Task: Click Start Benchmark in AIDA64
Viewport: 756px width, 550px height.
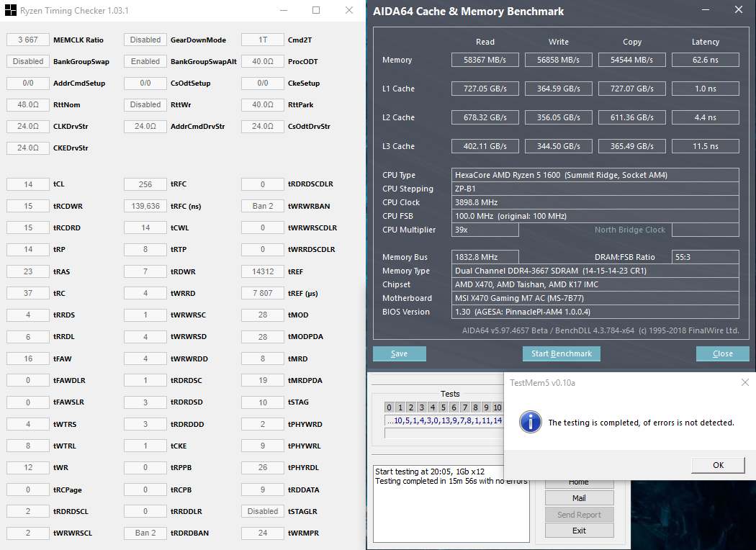Action: coord(561,353)
